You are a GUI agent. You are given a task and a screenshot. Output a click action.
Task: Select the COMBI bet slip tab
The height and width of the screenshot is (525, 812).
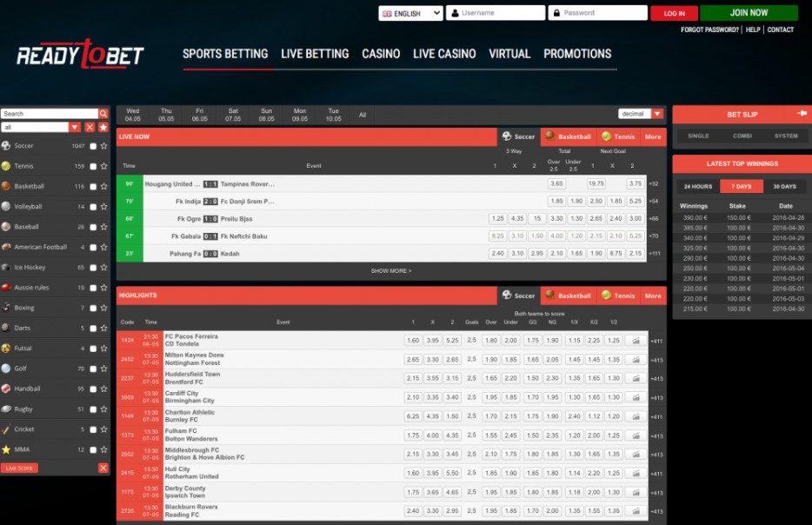point(742,136)
